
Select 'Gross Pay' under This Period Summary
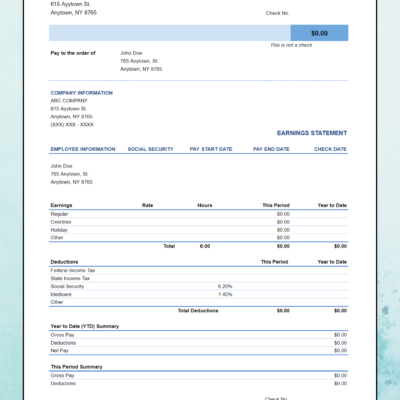[x=62, y=376]
